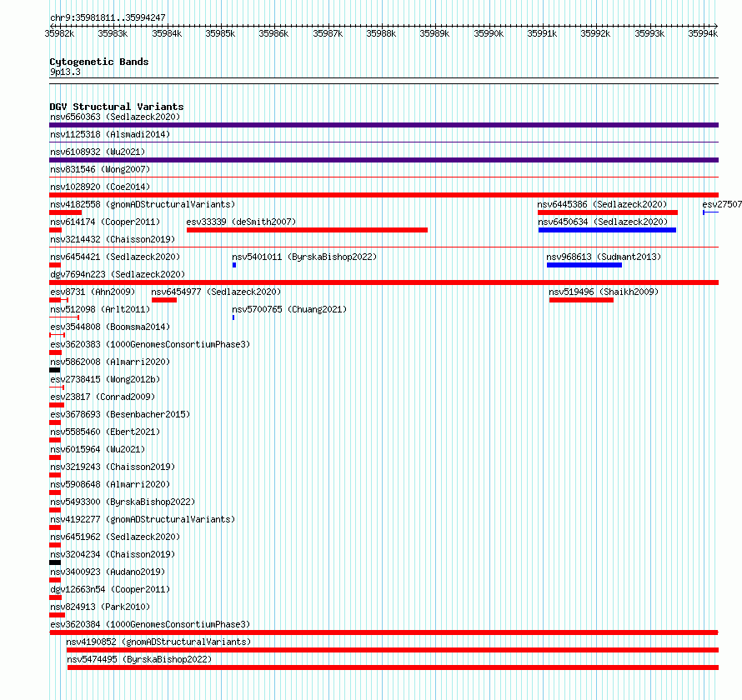Image resolution: width=742 pixels, height=700 pixels.
Task: Select the nsv1125318 (Alsmadi2014) label
Action: pos(110,134)
